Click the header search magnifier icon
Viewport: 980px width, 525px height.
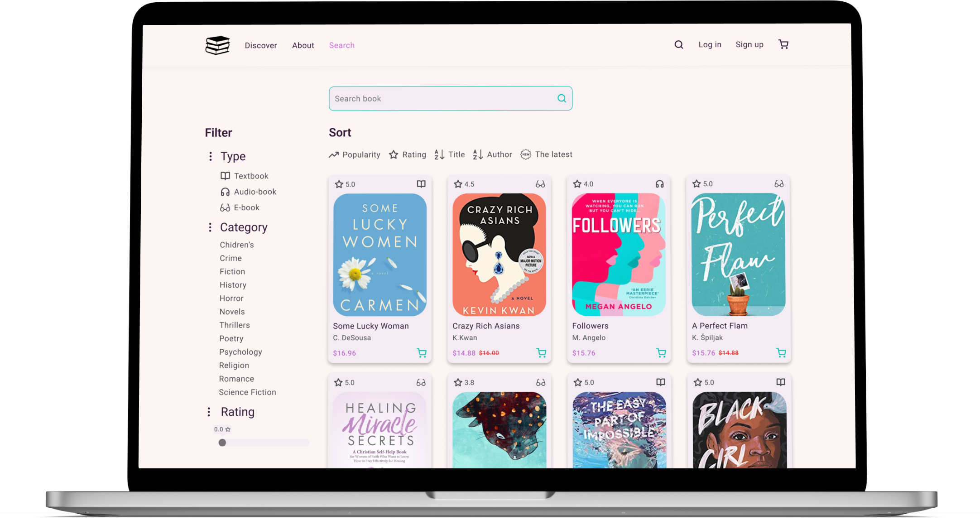[678, 44]
